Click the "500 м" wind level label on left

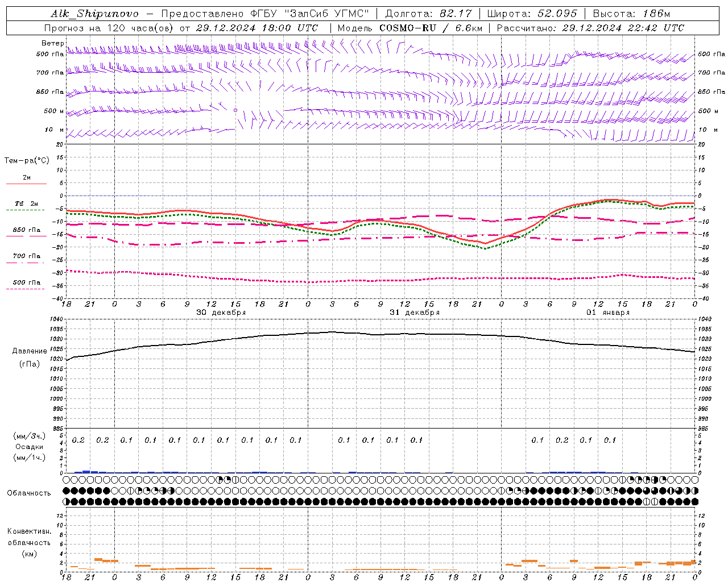tap(54, 111)
